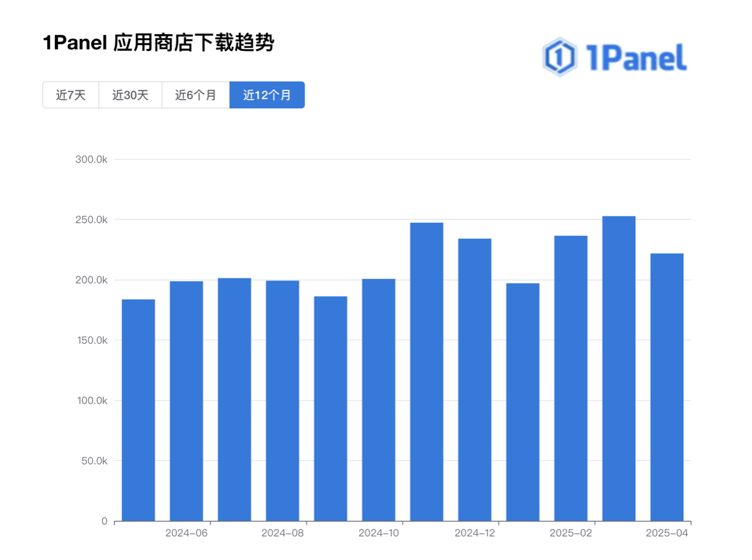Choose the 近6个月 range tab

coord(196,95)
